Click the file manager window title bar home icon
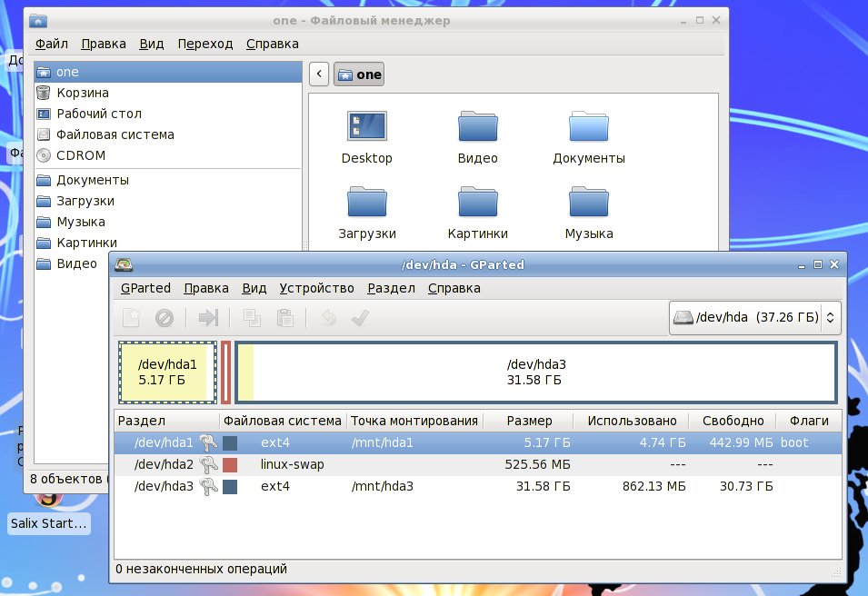The image size is (868, 596). [38, 21]
